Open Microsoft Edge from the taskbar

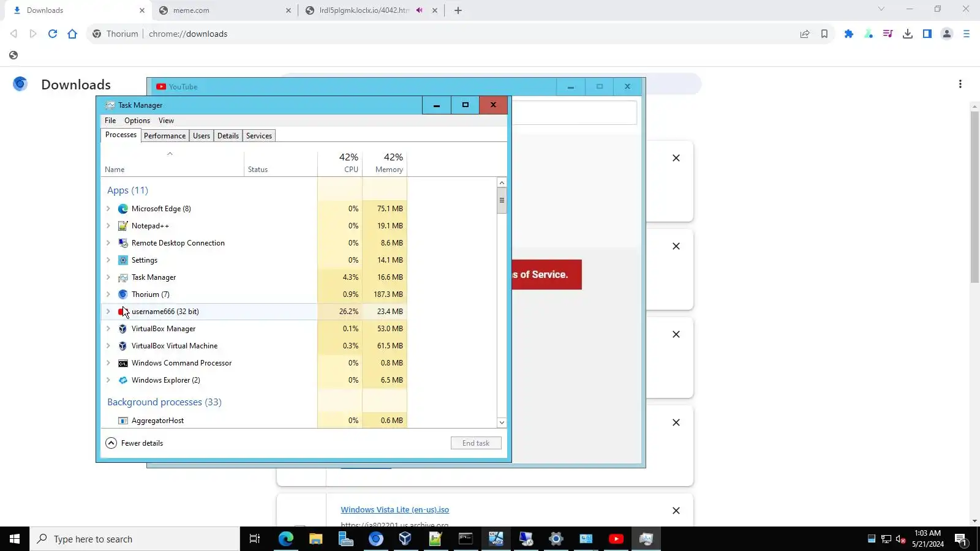[286, 539]
